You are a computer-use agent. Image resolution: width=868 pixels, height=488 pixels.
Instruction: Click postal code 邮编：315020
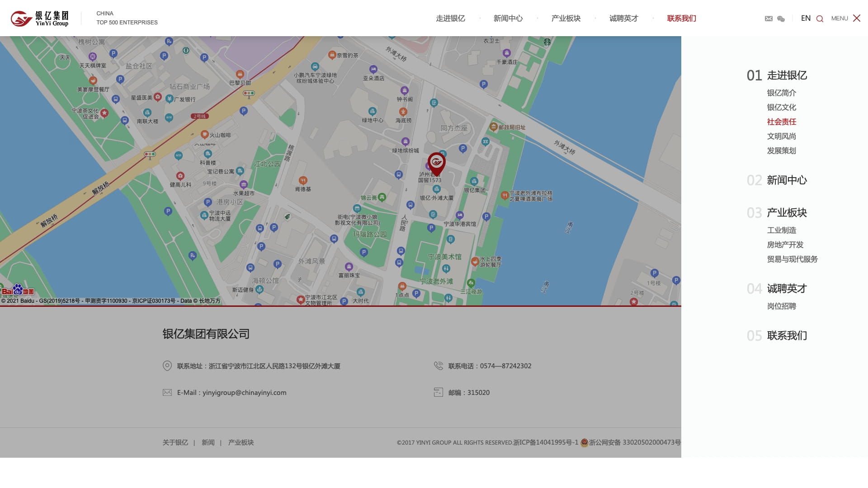pyautogui.click(x=469, y=393)
